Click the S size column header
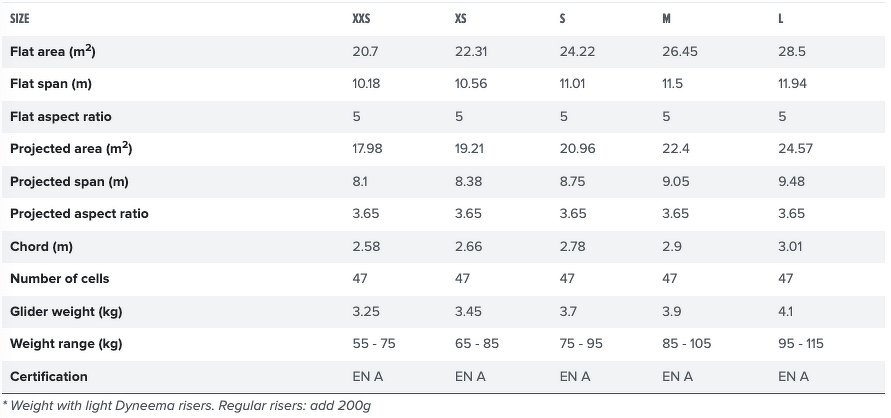The width and height of the screenshot is (891, 418). tap(563, 19)
